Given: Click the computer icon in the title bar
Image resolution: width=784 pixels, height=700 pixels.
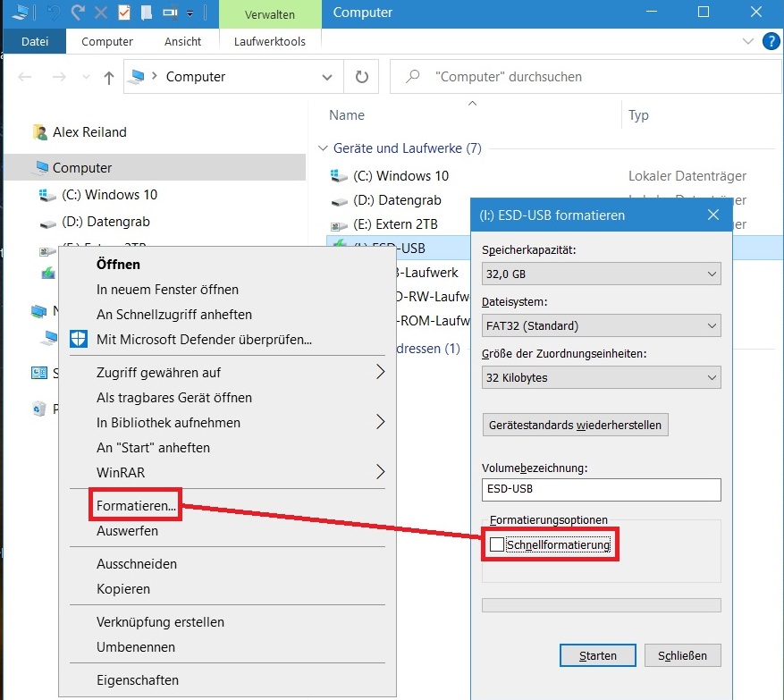Looking at the screenshot, I should click(x=20, y=12).
